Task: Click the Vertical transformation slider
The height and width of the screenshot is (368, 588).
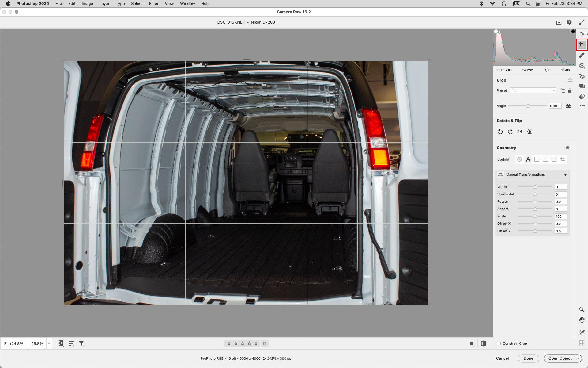Action: 535,187
